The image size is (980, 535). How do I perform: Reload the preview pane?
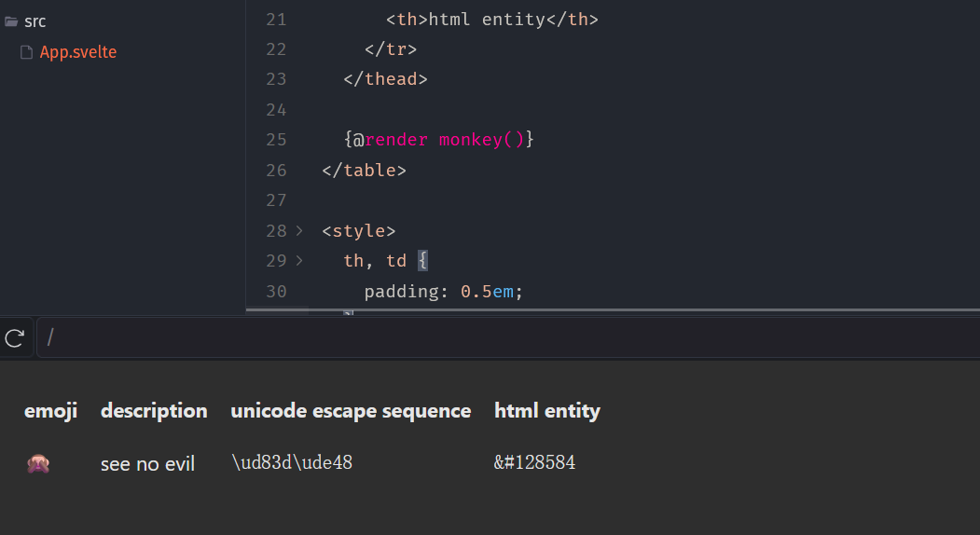pos(14,337)
